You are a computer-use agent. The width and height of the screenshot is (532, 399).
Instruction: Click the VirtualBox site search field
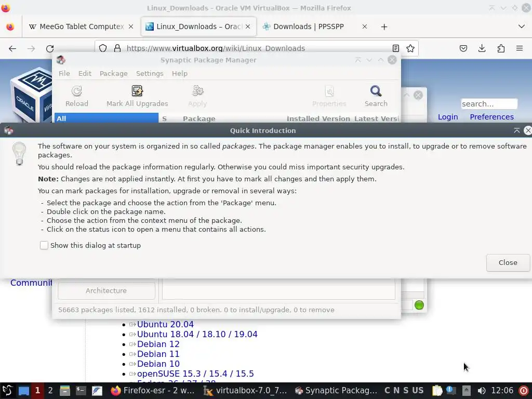pos(489,104)
